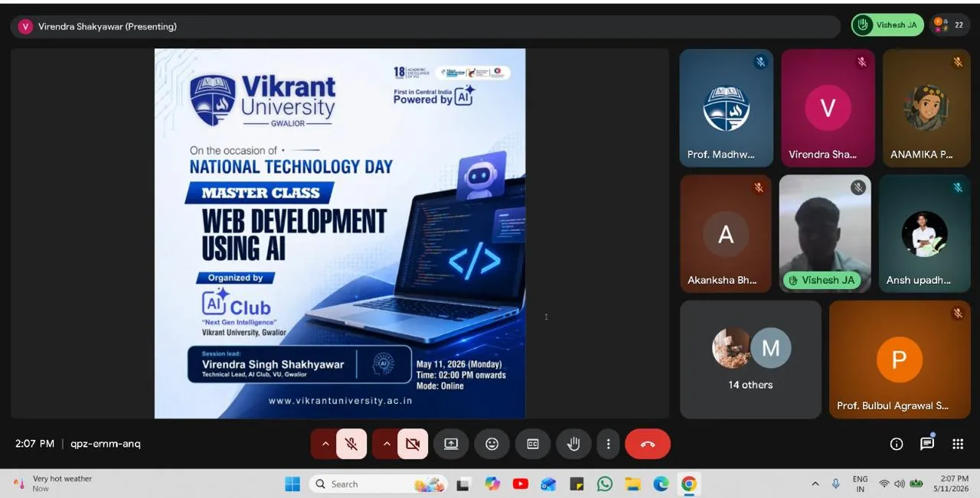Open YouTube from the Windows taskbar

coord(521,484)
